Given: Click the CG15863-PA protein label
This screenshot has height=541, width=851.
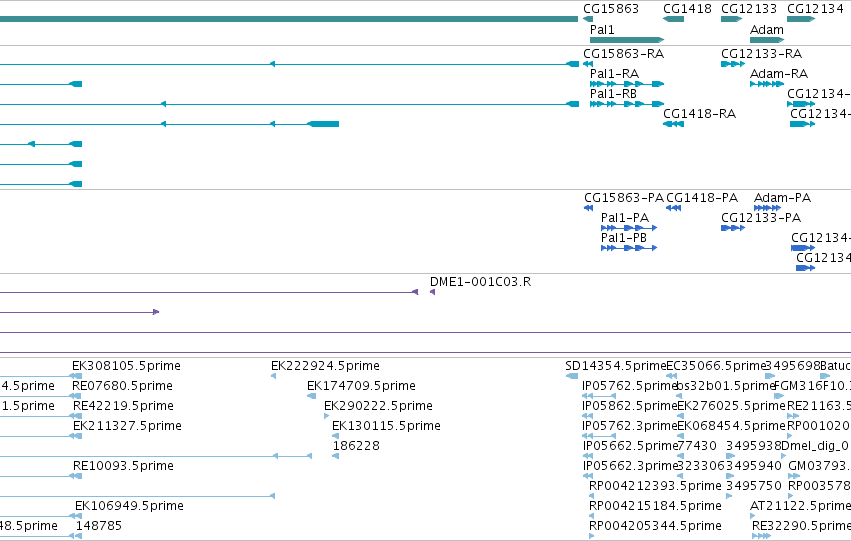Looking at the screenshot, I should tap(624, 198).
